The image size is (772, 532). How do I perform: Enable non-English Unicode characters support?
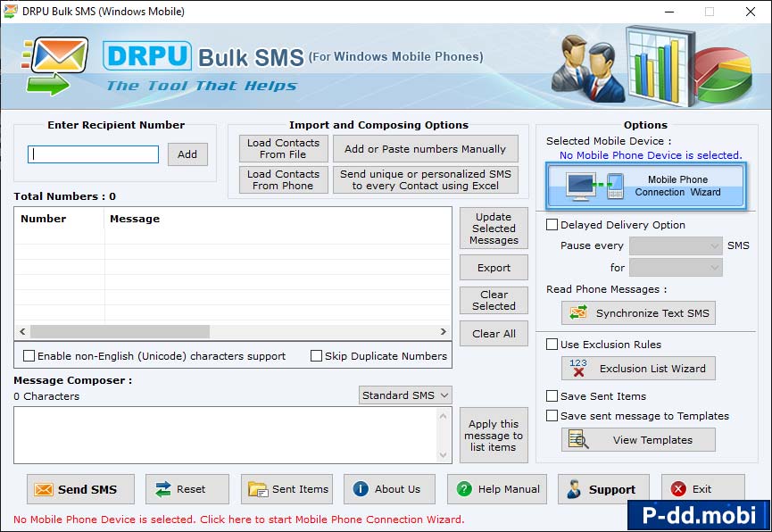[29, 355]
